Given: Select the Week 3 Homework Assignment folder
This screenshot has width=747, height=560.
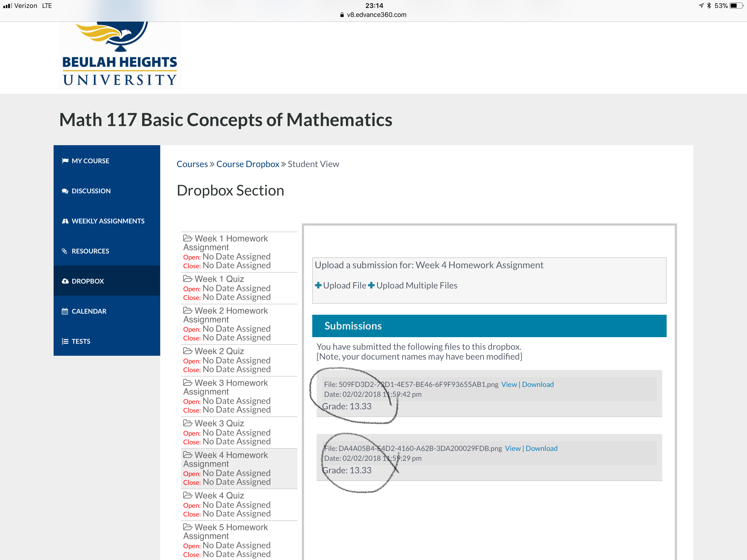Looking at the screenshot, I should [231, 383].
